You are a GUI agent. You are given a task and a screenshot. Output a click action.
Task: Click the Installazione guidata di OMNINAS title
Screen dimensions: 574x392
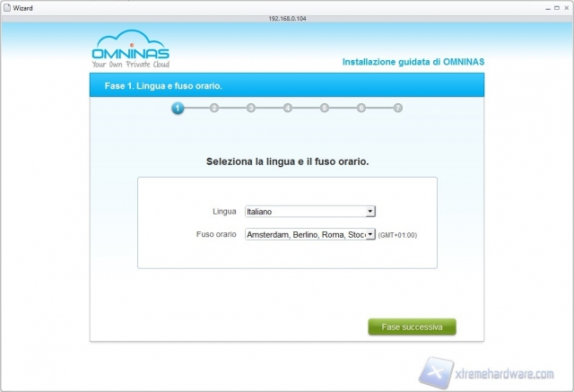tap(413, 62)
